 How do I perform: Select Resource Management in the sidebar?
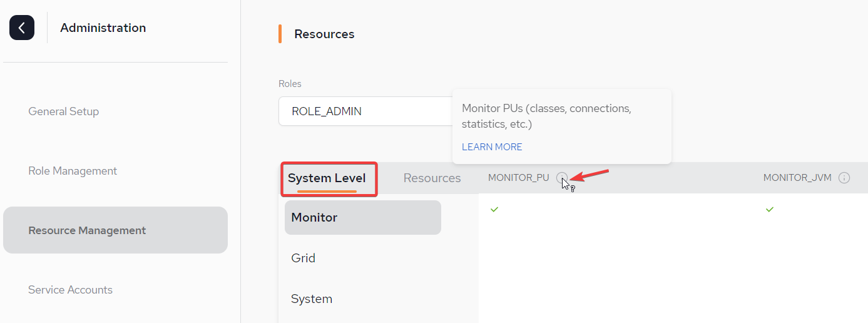tap(115, 230)
